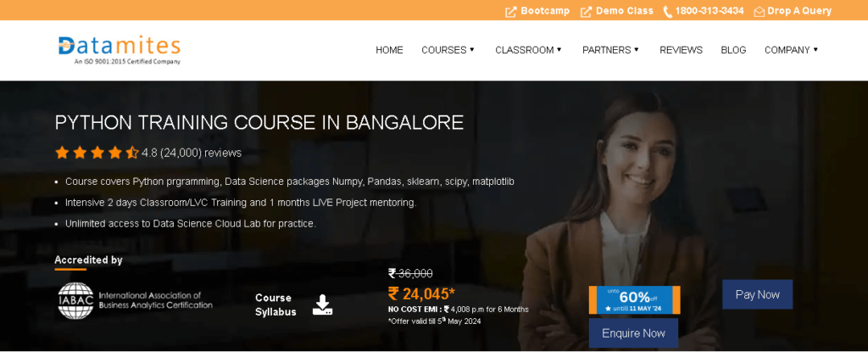The width and height of the screenshot is (868, 352).
Task: Expand the CLASSROOM dropdown menu
Action: (x=528, y=50)
